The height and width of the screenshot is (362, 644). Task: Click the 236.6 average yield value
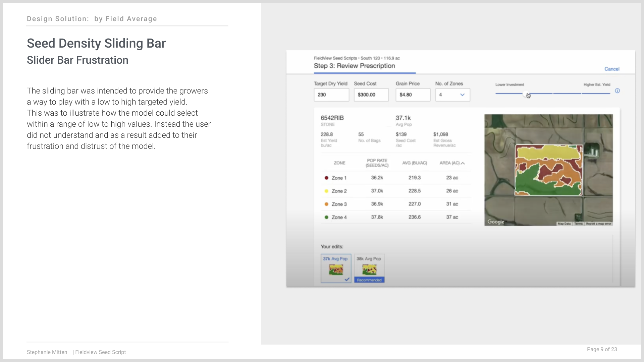pyautogui.click(x=415, y=217)
